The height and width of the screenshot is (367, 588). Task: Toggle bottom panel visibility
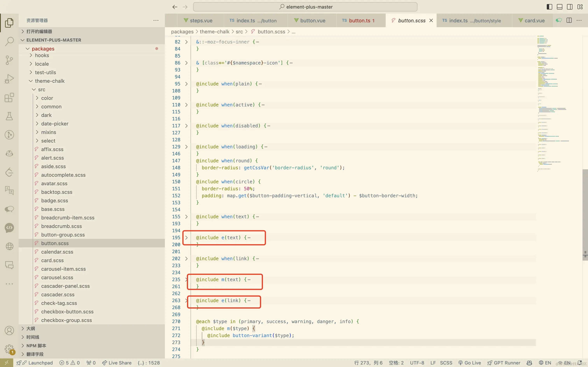click(x=560, y=7)
